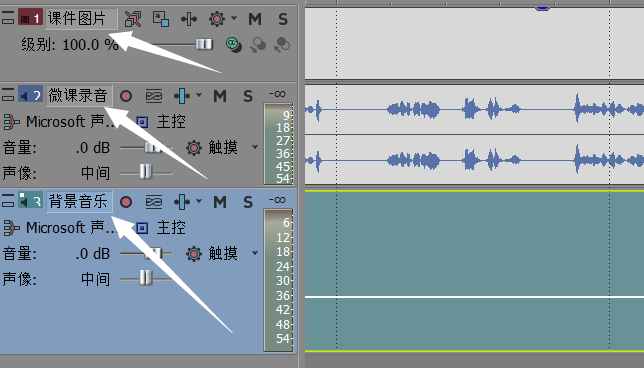Invert phase on 背景音乐 track
Image resolution: width=644 pixels, height=368 pixels.
(x=154, y=202)
